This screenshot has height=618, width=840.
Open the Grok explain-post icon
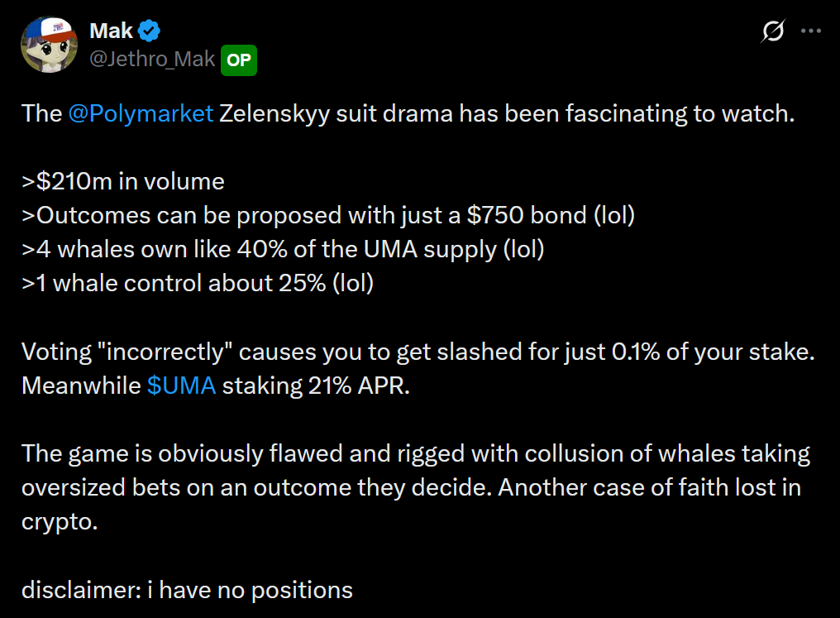point(773,32)
